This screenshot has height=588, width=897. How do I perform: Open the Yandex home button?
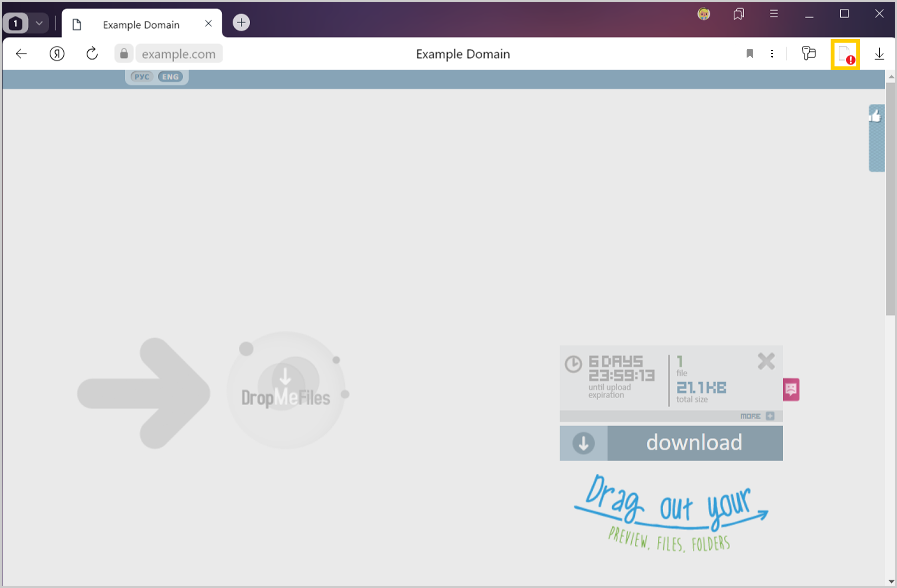coord(57,54)
